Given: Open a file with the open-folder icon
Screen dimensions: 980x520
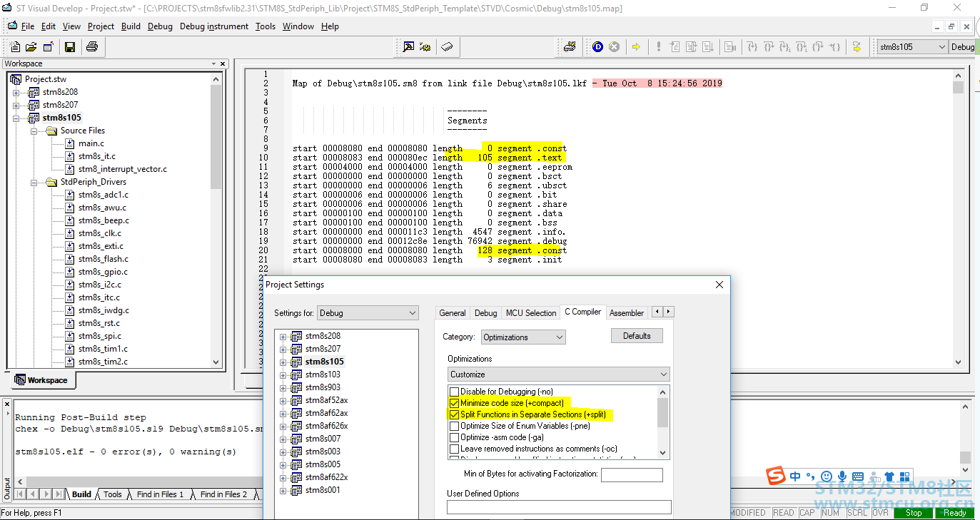Looking at the screenshot, I should click(31, 47).
